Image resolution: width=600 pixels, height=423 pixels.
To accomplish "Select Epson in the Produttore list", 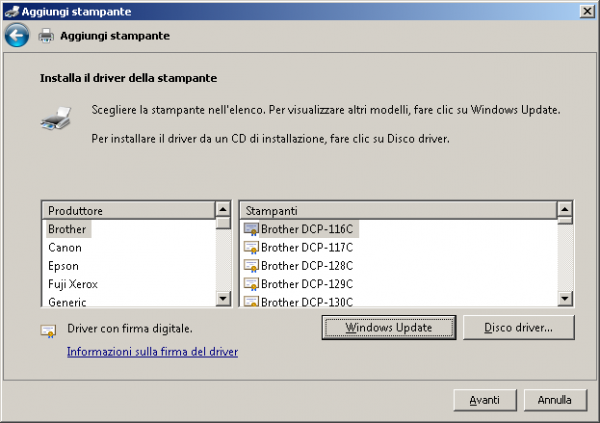I will tap(65, 265).
